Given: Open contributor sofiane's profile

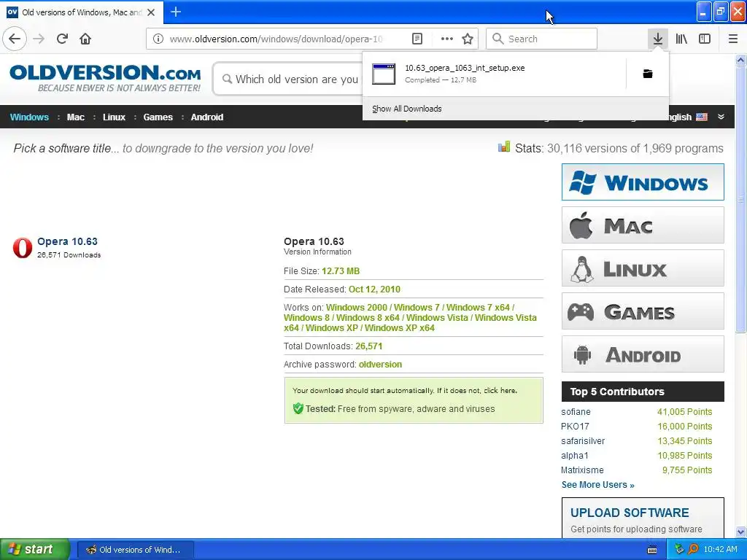Looking at the screenshot, I should pos(576,412).
